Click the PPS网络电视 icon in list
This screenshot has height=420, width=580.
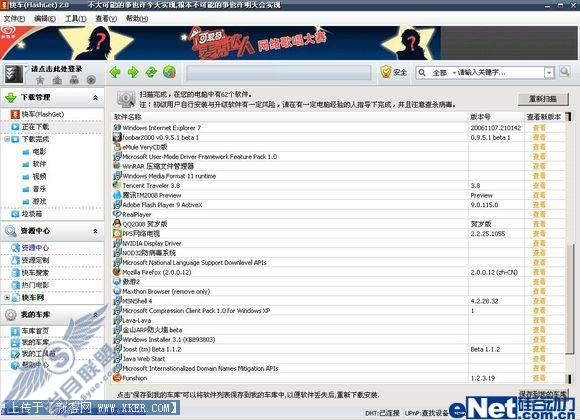pos(117,233)
